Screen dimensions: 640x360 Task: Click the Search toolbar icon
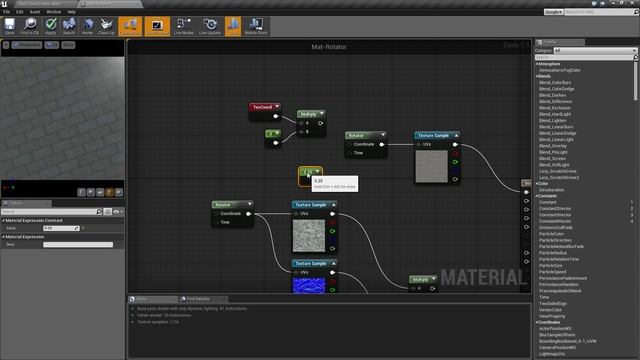[x=69, y=26]
